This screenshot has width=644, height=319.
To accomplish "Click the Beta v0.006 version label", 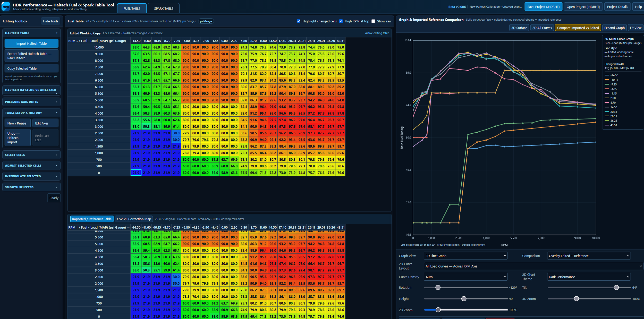I will click(457, 7).
